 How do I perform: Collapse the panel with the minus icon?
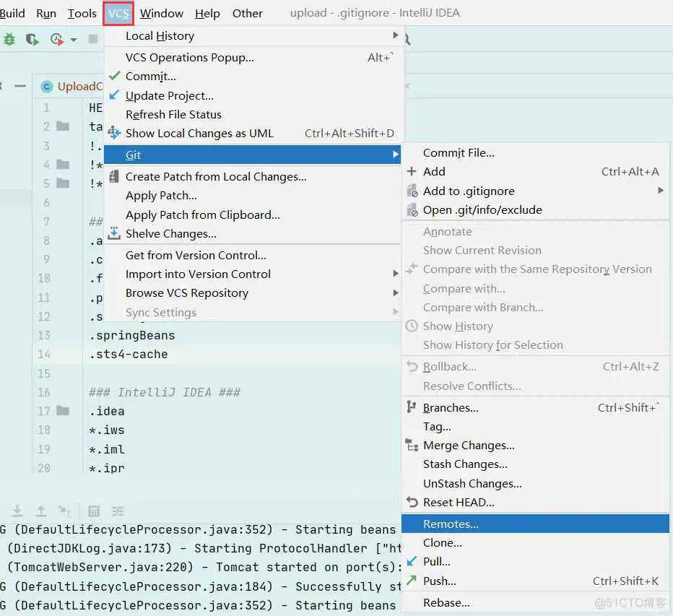click(x=20, y=86)
